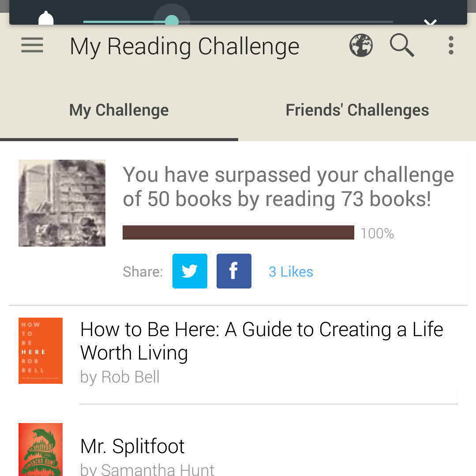Share challenge on Facebook
The height and width of the screenshot is (476, 476).
(234, 271)
